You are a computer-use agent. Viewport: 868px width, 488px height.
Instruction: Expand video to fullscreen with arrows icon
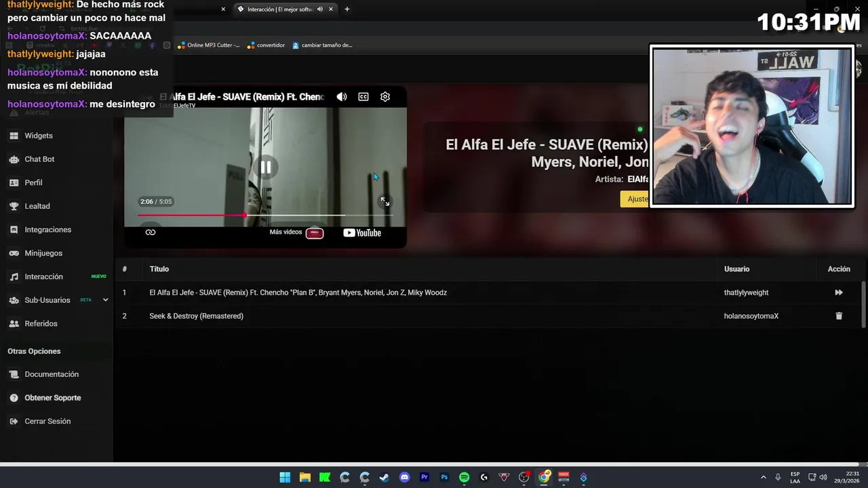(385, 201)
